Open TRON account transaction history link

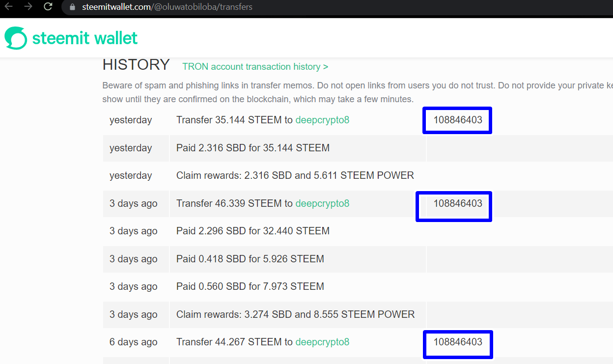click(x=255, y=67)
